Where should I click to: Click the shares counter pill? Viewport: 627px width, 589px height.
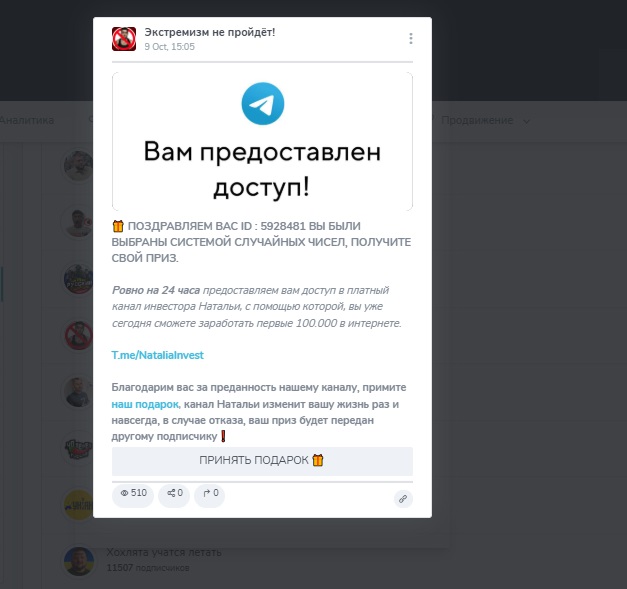[x=174, y=493]
